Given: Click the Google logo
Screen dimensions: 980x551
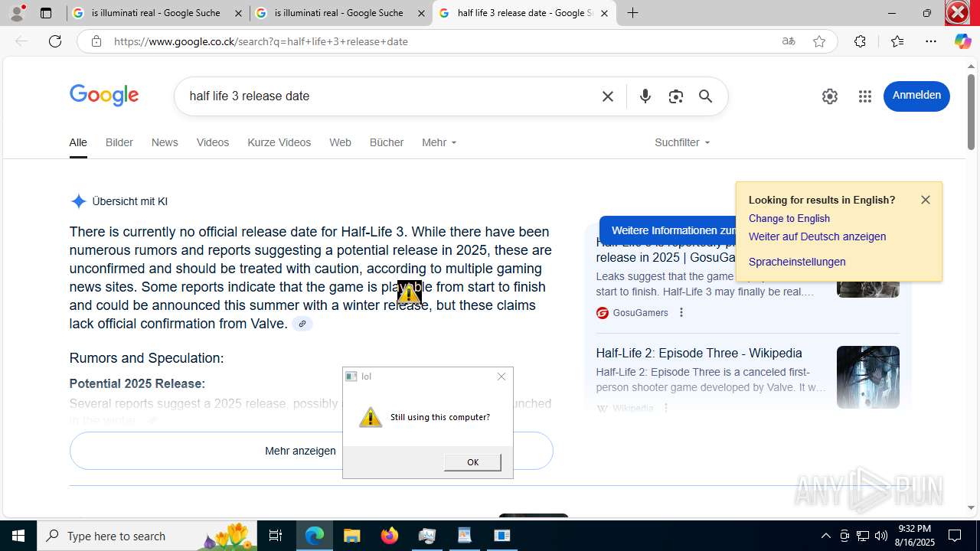Looking at the screenshot, I should click(x=104, y=96).
